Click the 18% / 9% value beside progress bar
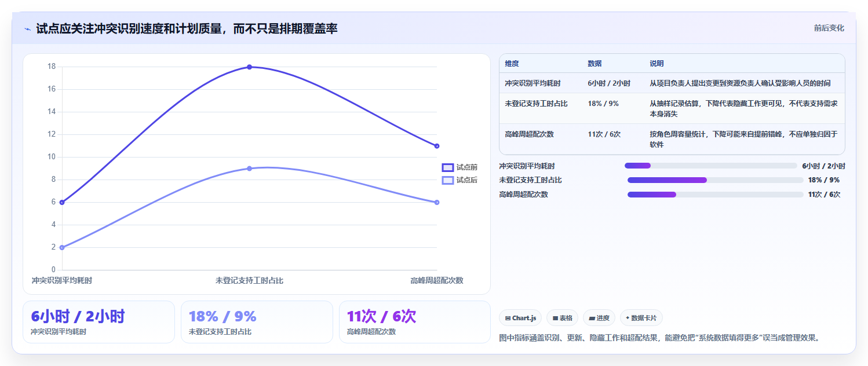Screen dimensions: 868x366 click(823, 180)
